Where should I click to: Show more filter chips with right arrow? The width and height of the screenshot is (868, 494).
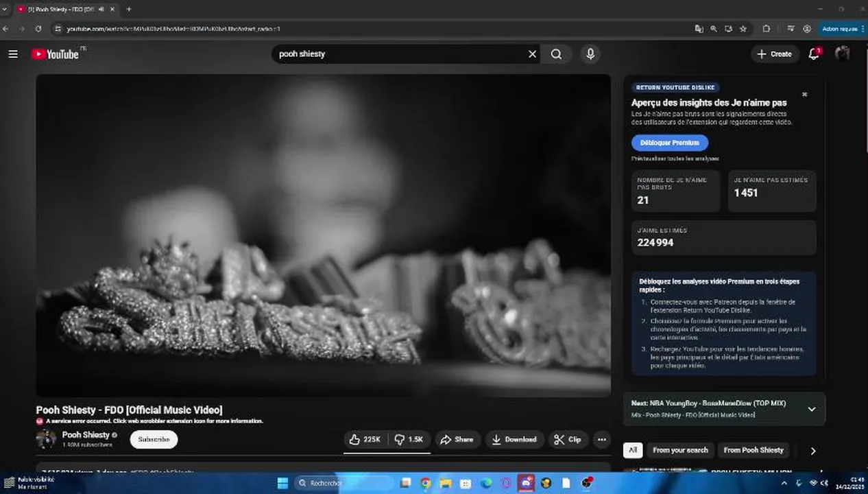tap(813, 451)
